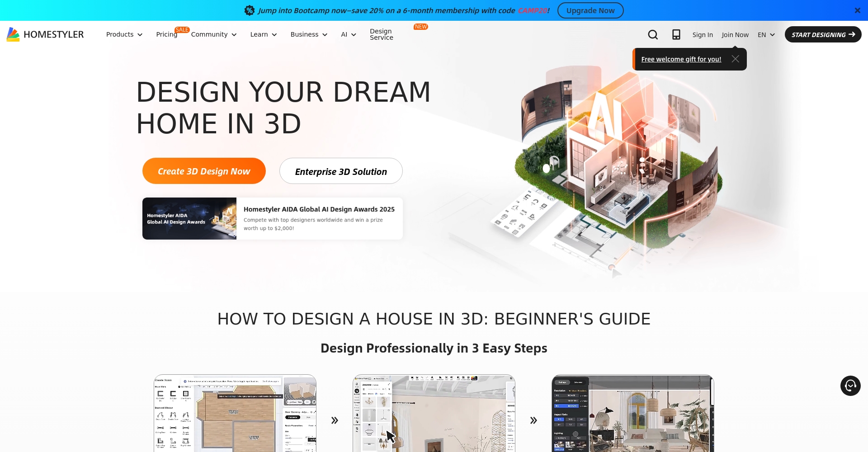Click the CAMP20 promo code text

pos(533,10)
